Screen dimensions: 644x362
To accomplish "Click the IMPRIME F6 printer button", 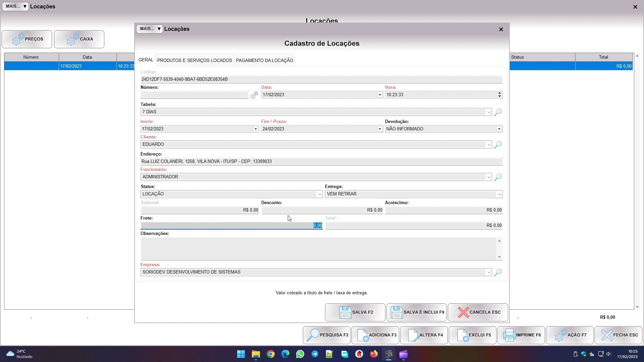I will coord(521,335).
